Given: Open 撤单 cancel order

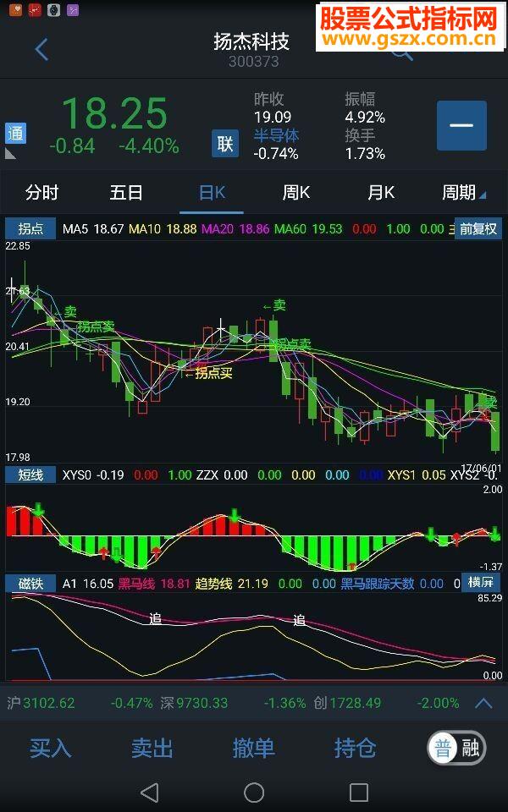Looking at the screenshot, I should pos(253,749).
